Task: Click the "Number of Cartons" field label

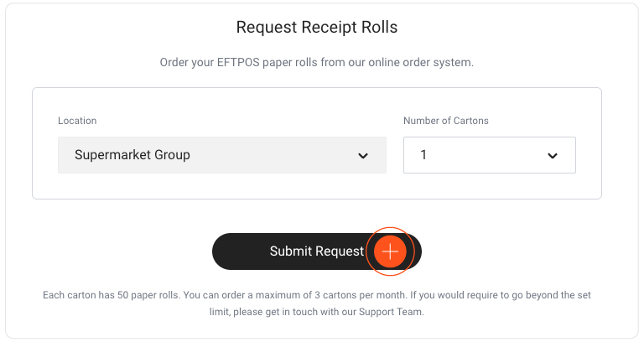Action: pos(445,121)
